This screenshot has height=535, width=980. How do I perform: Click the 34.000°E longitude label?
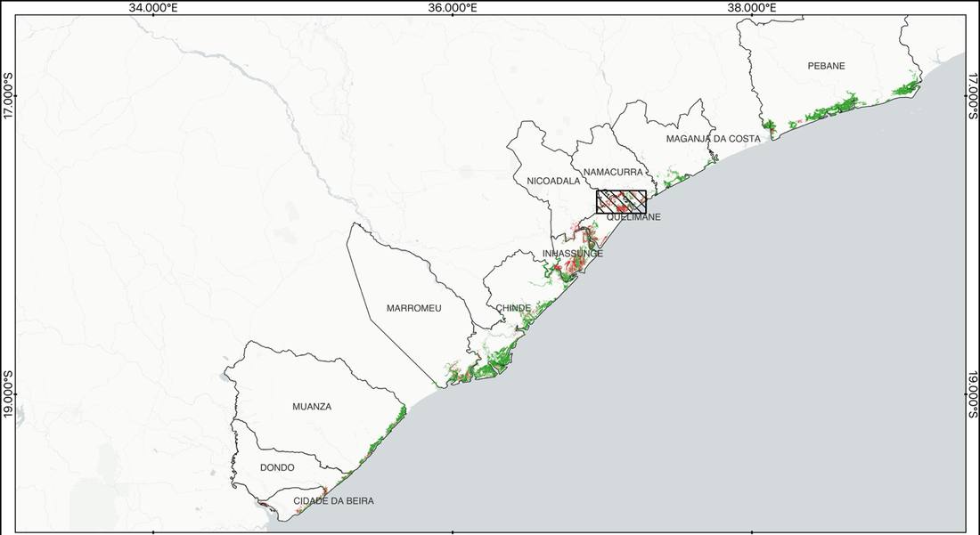[153, 7]
